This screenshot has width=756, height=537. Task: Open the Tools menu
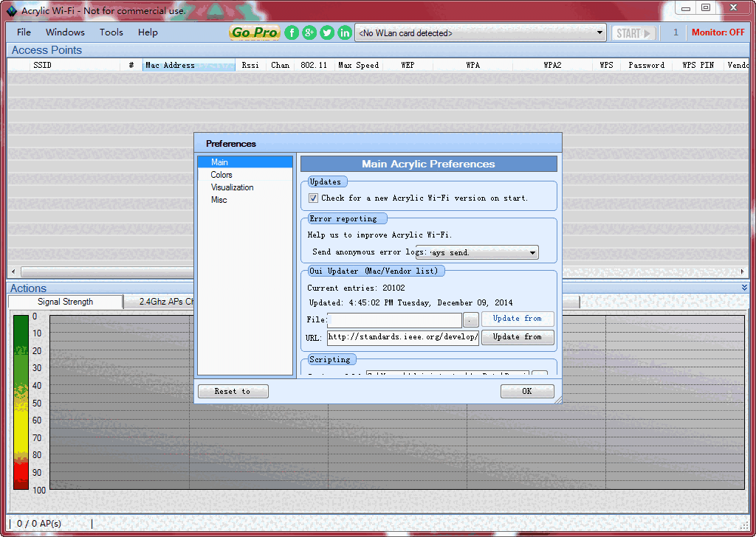[x=111, y=32]
